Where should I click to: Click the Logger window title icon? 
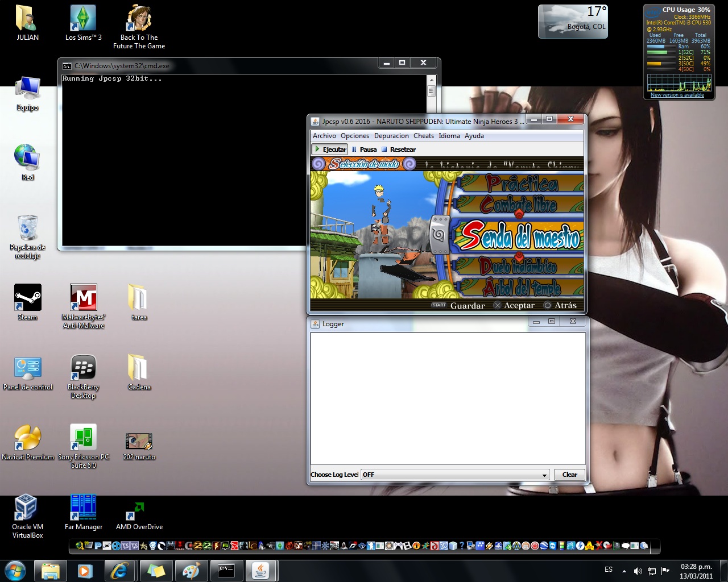pyautogui.click(x=315, y=324)
